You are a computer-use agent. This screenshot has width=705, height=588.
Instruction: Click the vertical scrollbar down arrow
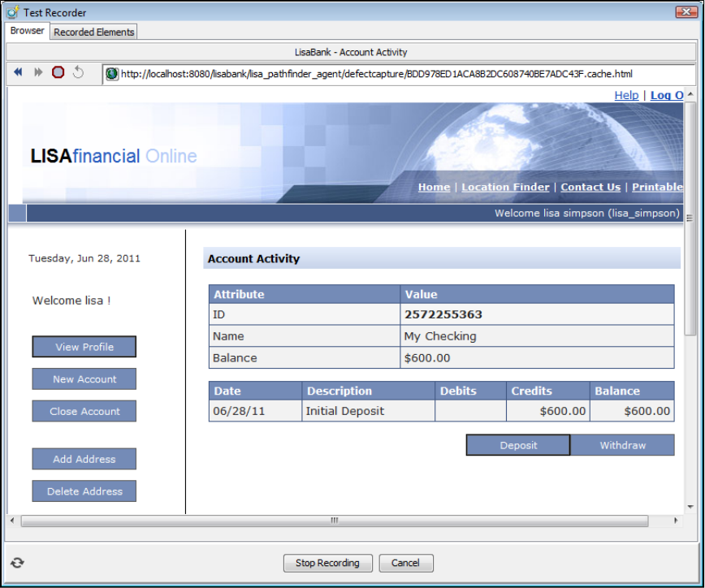(690, 507)
